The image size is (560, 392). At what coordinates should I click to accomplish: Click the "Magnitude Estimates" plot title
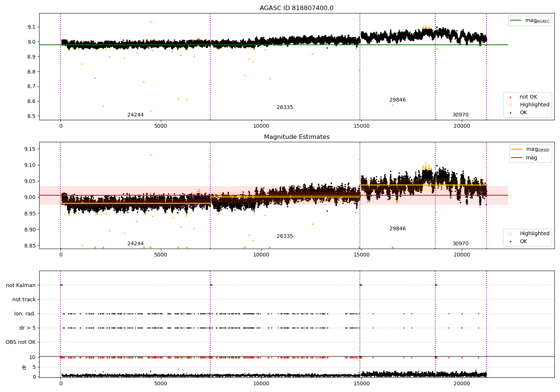296,137
